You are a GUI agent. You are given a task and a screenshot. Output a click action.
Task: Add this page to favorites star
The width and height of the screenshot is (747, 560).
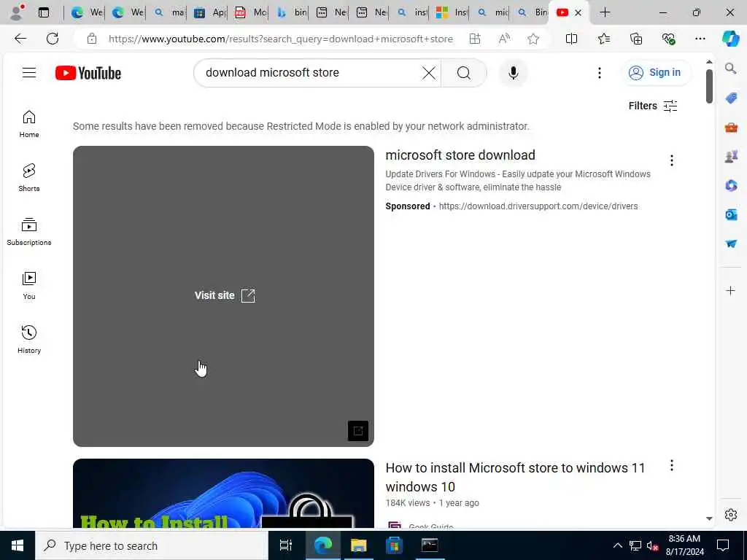tap(533, 39)
